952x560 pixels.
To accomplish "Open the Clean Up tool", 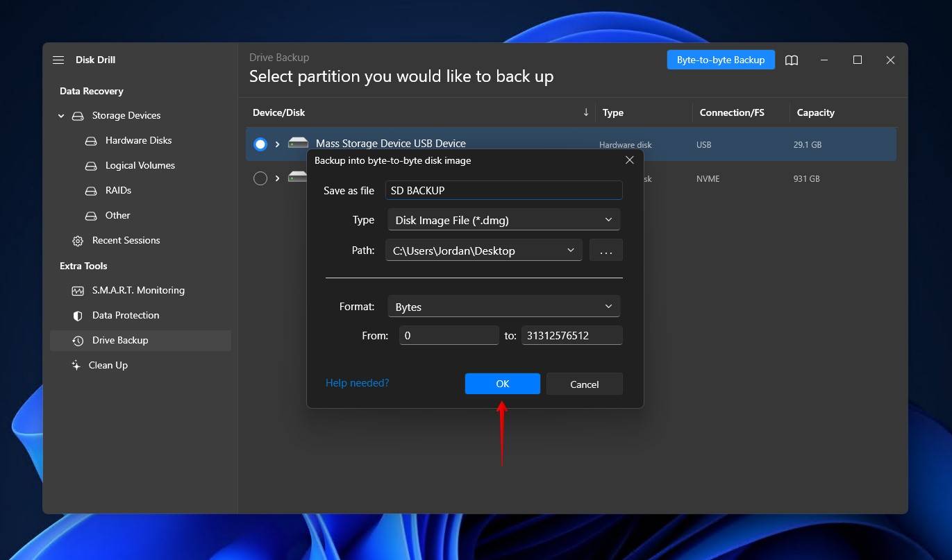I will click(108, 365).
